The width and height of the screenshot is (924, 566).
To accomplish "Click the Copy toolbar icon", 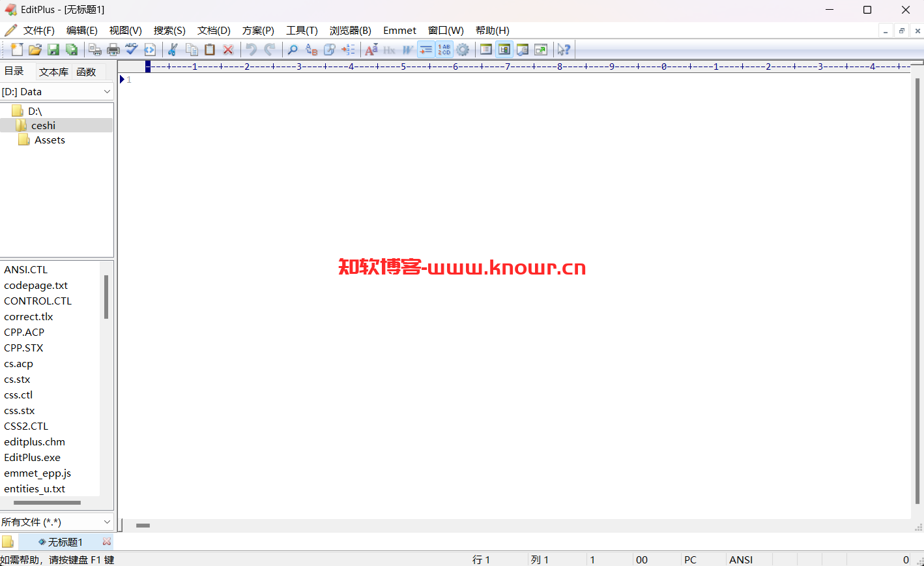I will pyautogui.click(x=192, y=50).
